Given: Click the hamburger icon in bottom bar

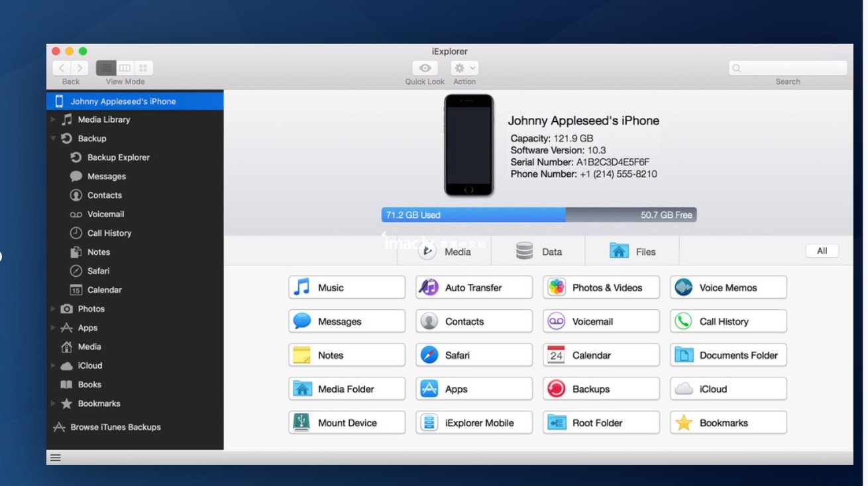Looking at the screenshot, I should coord(56,458).
